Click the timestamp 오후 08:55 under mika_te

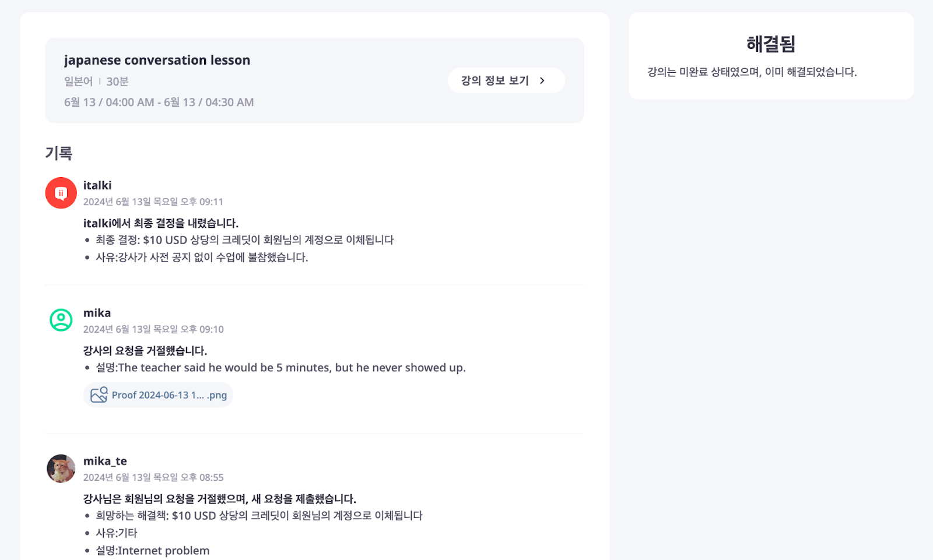point(153,477)
